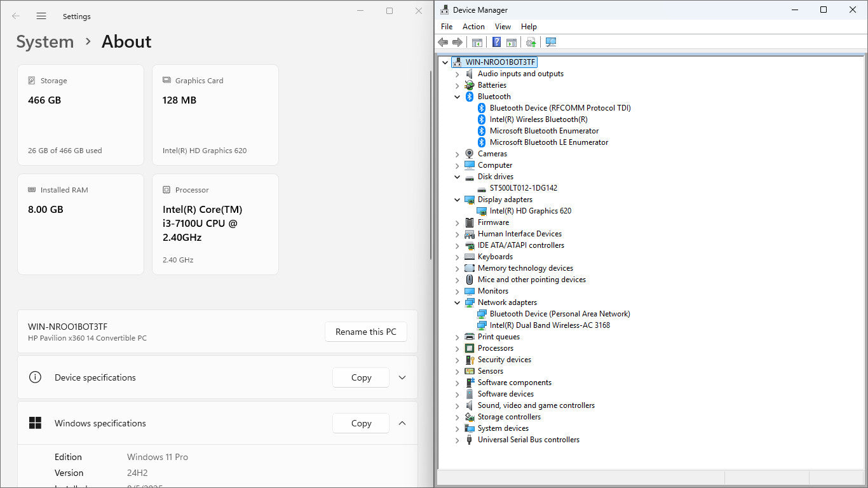
Task: Expand the Audio inputs and outputs node
Action: tap(457, 74)
